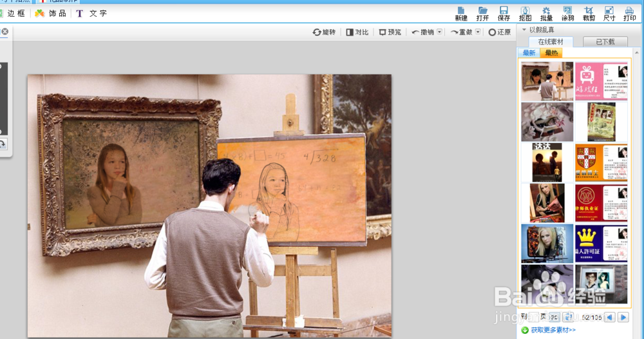This screenshot has width=644, height=339.
Task: Choose the museum painter easel template thumbnail
Action: tap(547, 81)
